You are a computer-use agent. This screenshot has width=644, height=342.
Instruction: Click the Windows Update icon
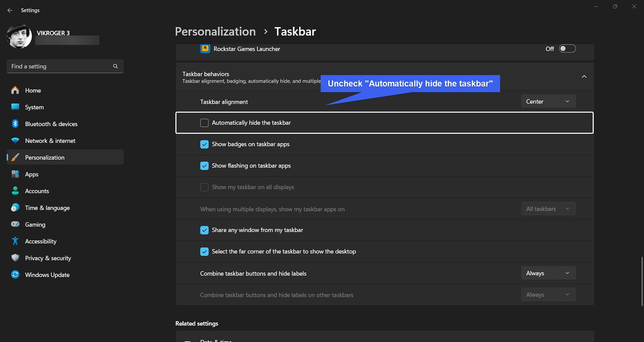[x=15, y=274]
